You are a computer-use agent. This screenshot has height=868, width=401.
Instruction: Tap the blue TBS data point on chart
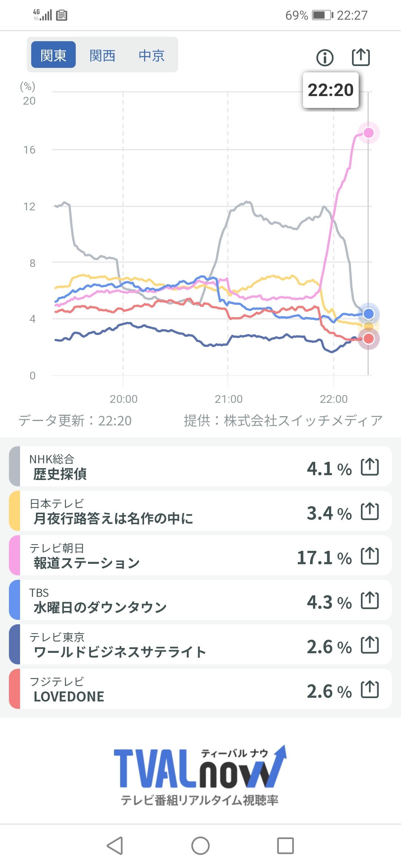point(368,314)
